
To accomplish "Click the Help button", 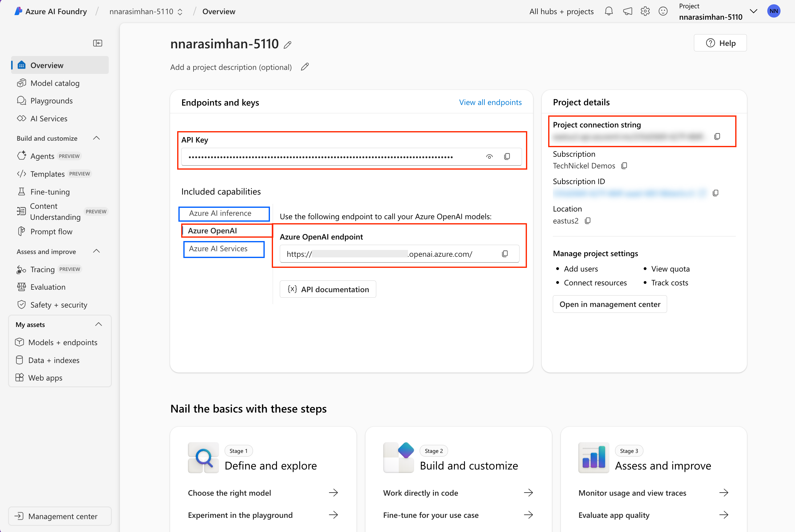I will (x=720, y=43).
